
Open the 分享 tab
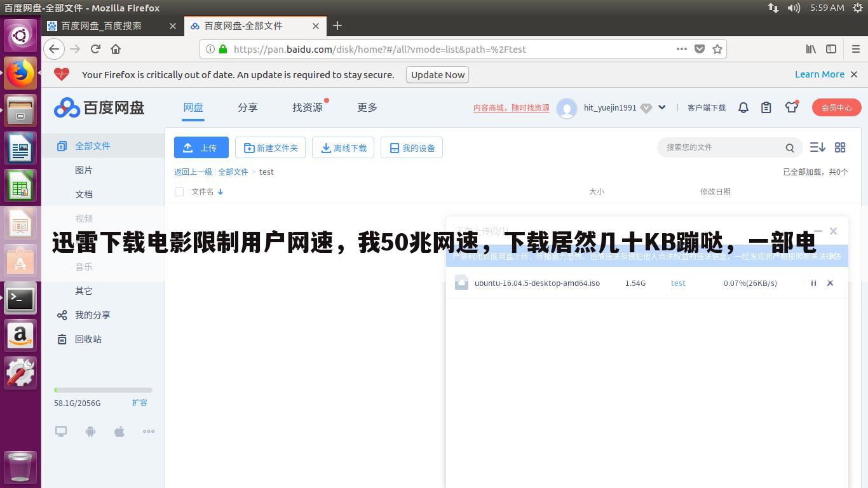[x=248, y=107]
